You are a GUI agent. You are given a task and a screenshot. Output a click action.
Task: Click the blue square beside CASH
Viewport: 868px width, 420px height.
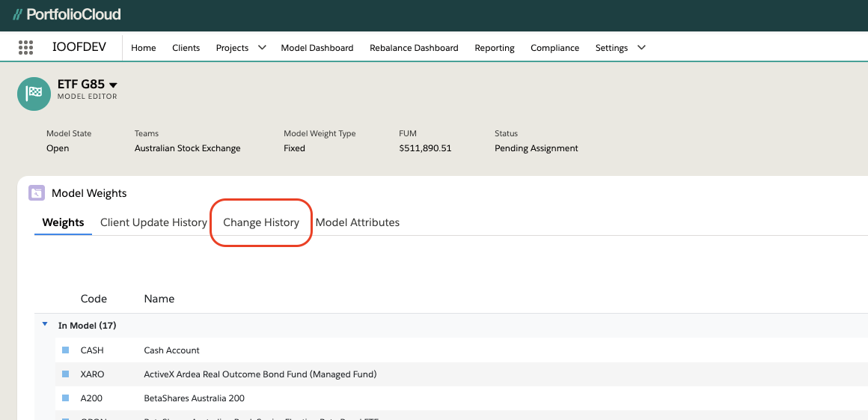(x=65, y=350)
